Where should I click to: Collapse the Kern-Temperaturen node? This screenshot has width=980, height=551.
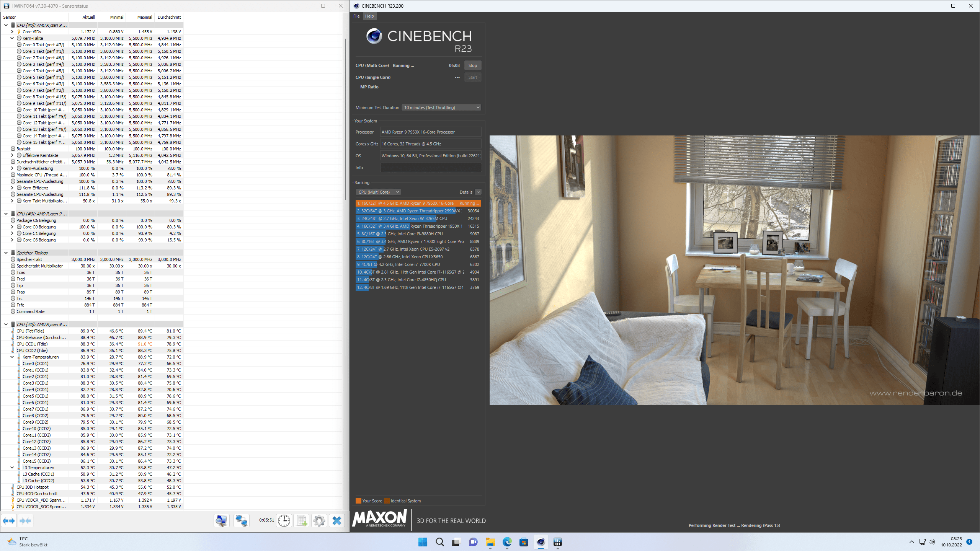(12, 357)
